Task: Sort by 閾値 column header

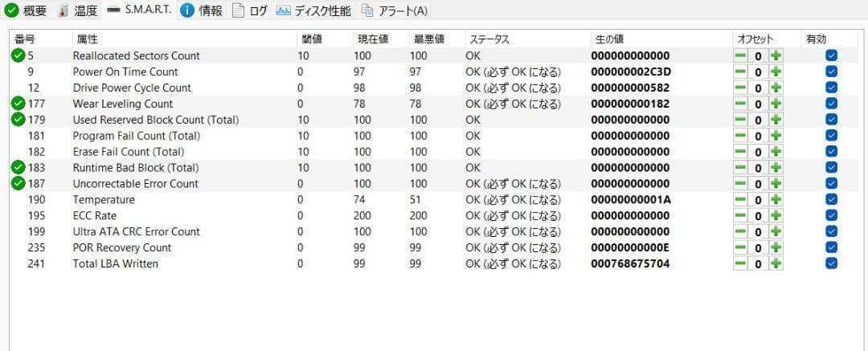Action: [323, 39]
